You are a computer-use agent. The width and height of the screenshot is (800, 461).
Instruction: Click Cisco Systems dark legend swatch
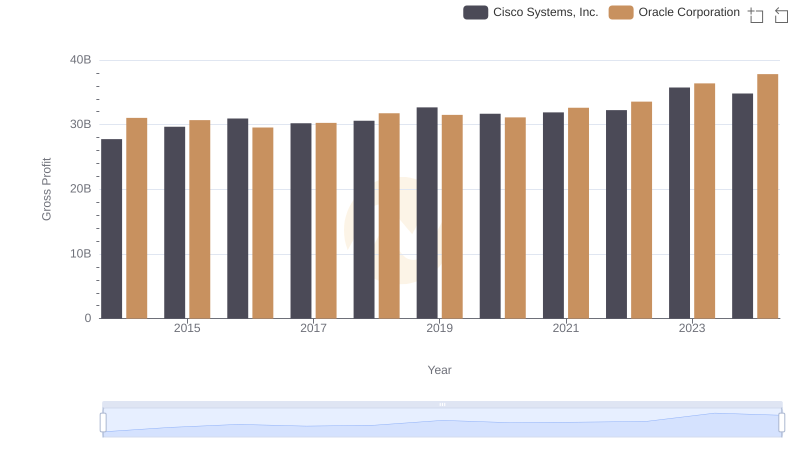pyautogui.click(x=476, y=12)
